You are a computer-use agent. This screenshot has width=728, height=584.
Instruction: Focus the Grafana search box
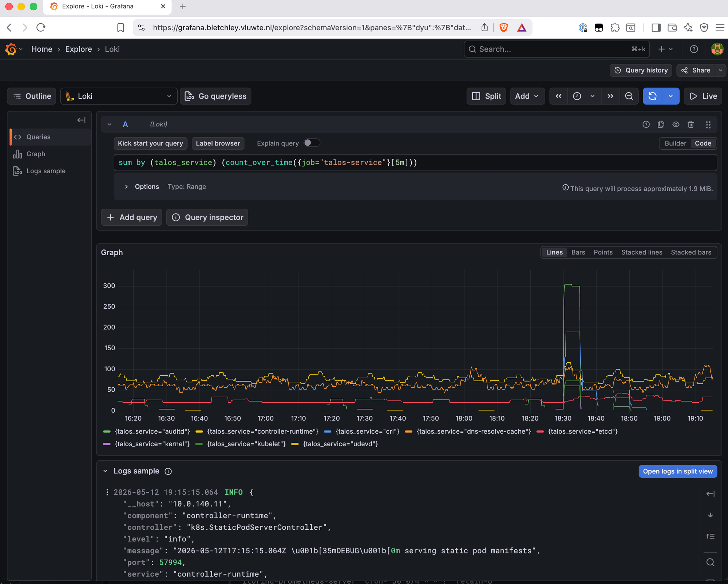coord(557,49)
